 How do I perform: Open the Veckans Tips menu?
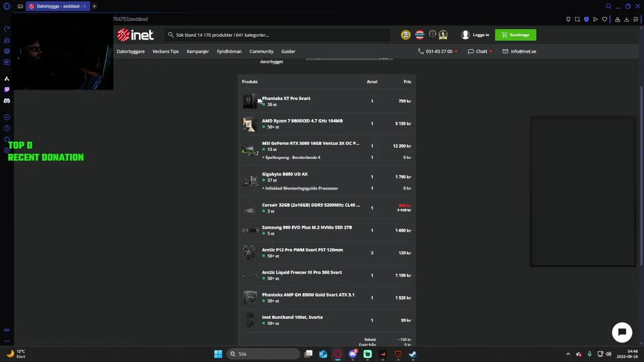tap(166, 51)
